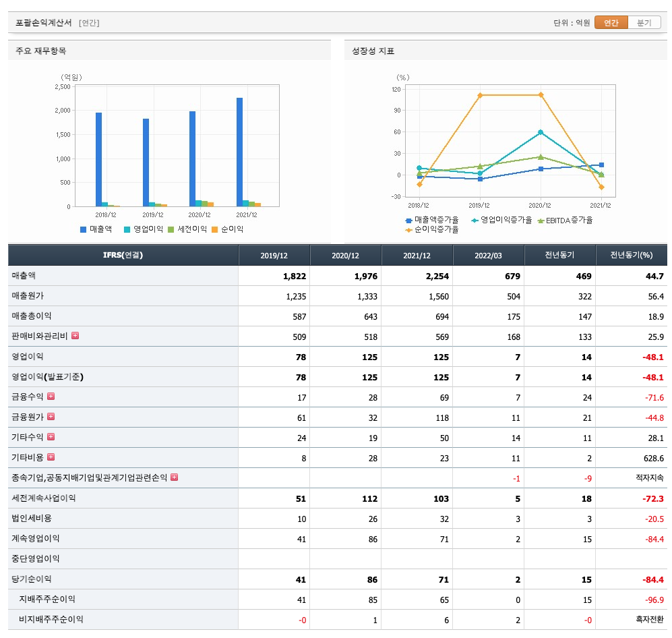The height and width of the screenshot is (638, 672).
Task: Select the 지배주주순이익 row label
Action: 47,599
